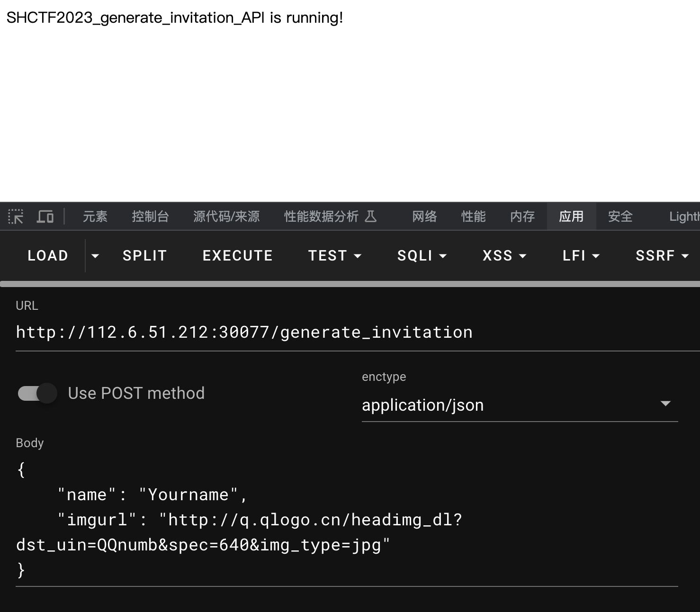Click the generate_invitation URL field

coord(244,332)
